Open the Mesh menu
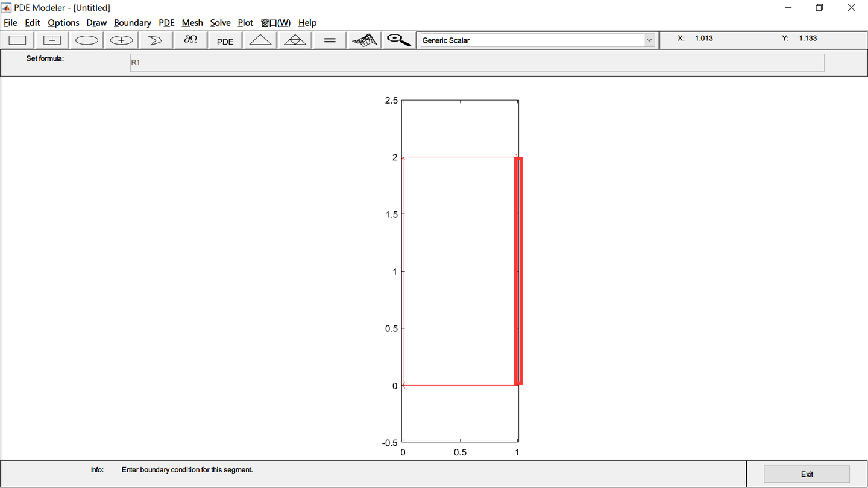 192,22
